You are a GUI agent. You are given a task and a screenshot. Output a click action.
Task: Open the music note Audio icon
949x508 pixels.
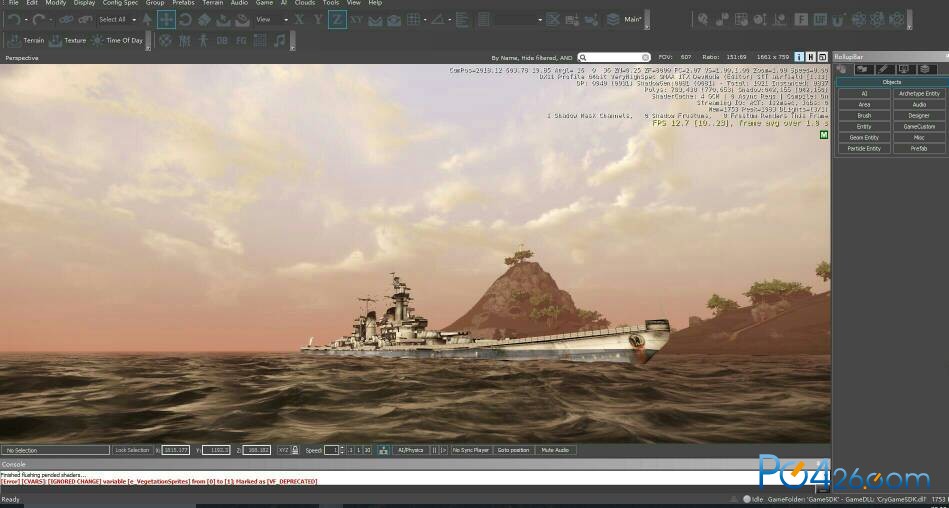coord(280,41)
